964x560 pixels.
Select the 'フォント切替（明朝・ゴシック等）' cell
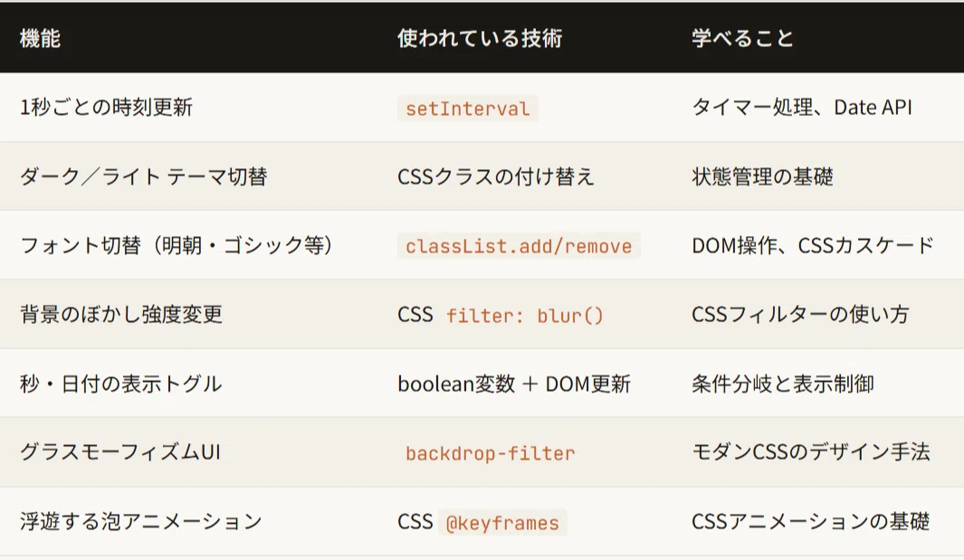tap(177, 245)
